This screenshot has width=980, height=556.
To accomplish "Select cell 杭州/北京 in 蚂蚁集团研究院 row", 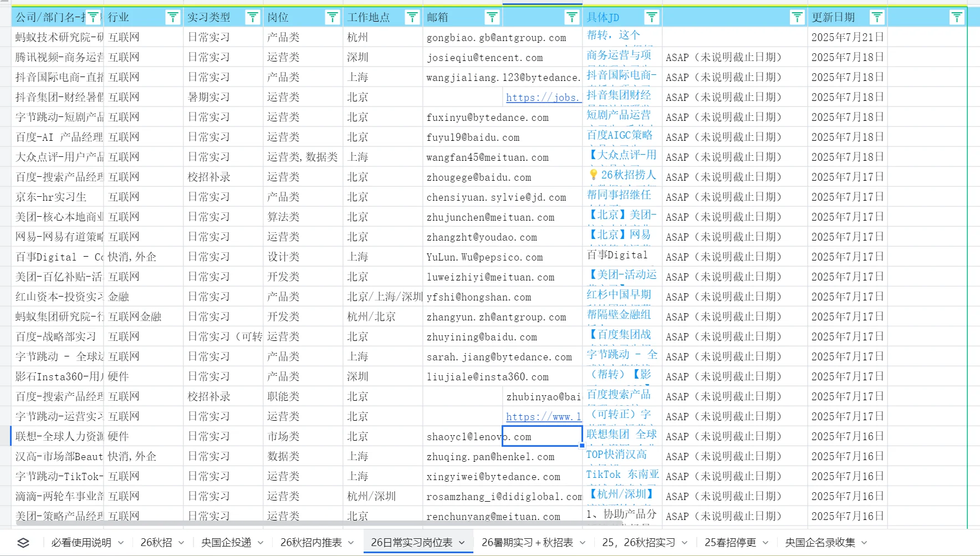I will pyautogui.click(x=382, y=317).
